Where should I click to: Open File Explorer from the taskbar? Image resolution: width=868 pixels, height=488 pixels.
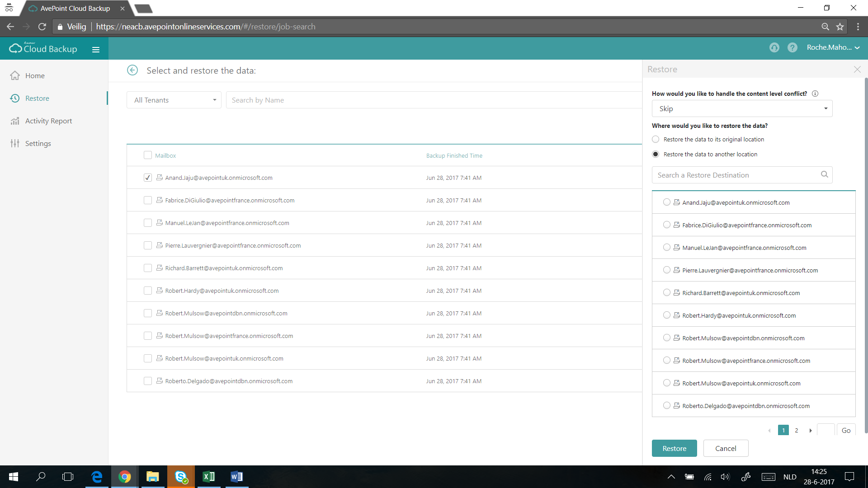click(x=153, y=477)
